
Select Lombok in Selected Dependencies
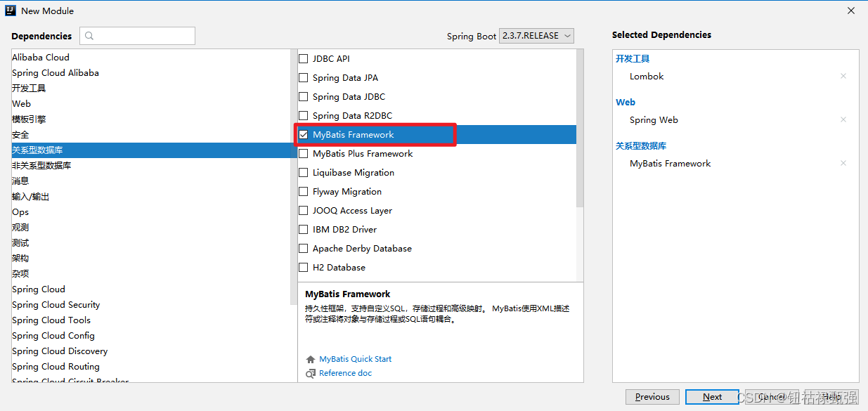[647, 76]
